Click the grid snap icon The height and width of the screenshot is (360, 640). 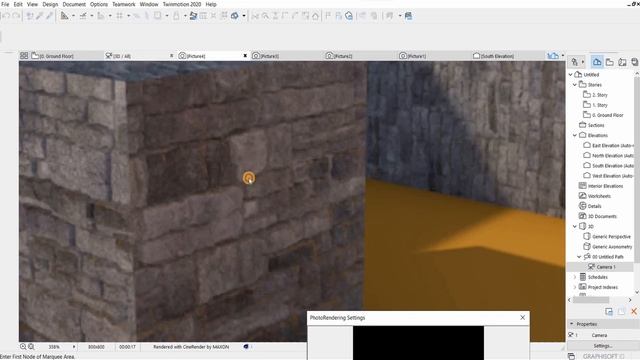coord(120,16)
